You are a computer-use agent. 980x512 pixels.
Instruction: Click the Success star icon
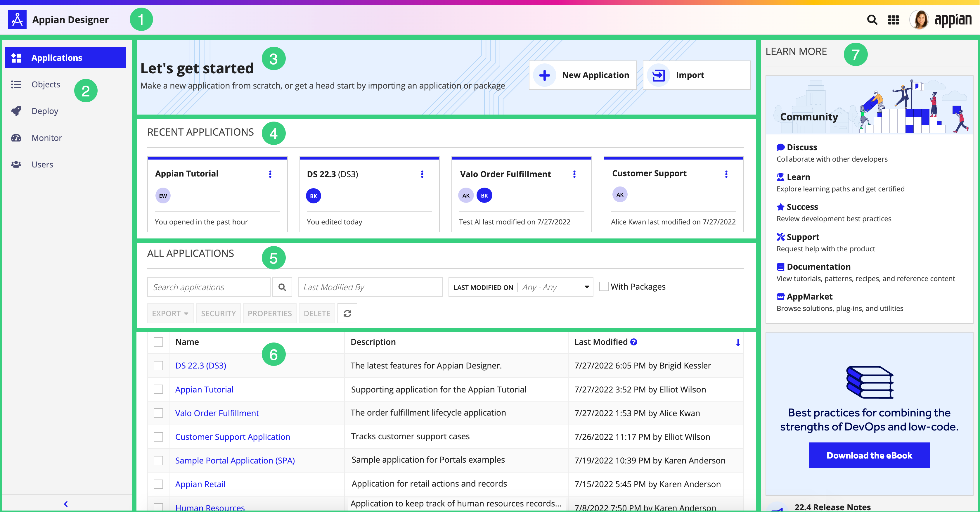780,207
